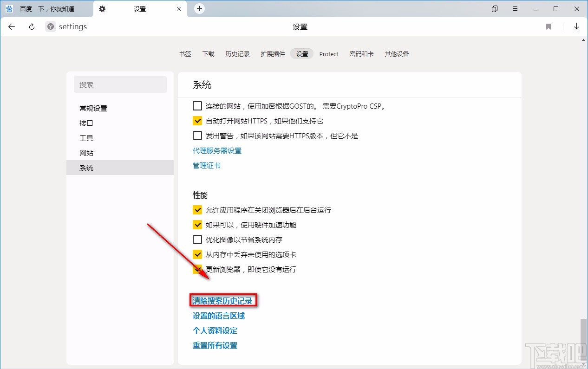
Task: Enable 优化图像以节省系统内存 option
Action: click(197, 240)
